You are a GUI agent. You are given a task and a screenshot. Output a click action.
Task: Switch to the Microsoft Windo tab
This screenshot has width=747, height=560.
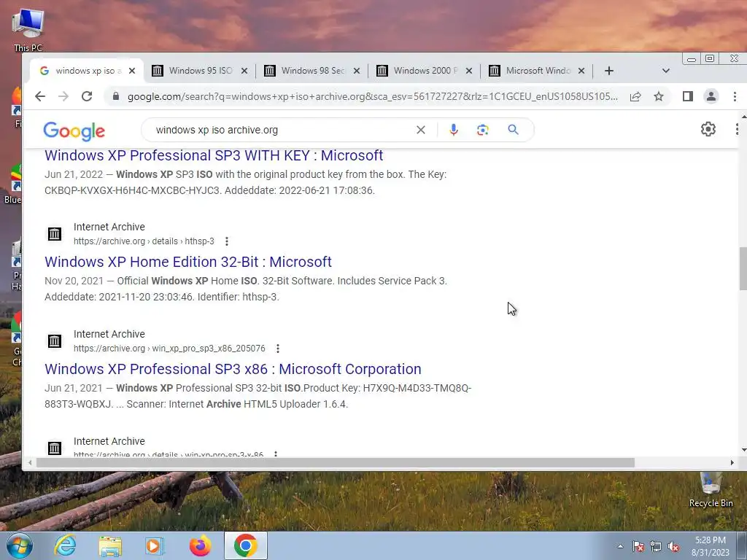(x=537, y=71)
